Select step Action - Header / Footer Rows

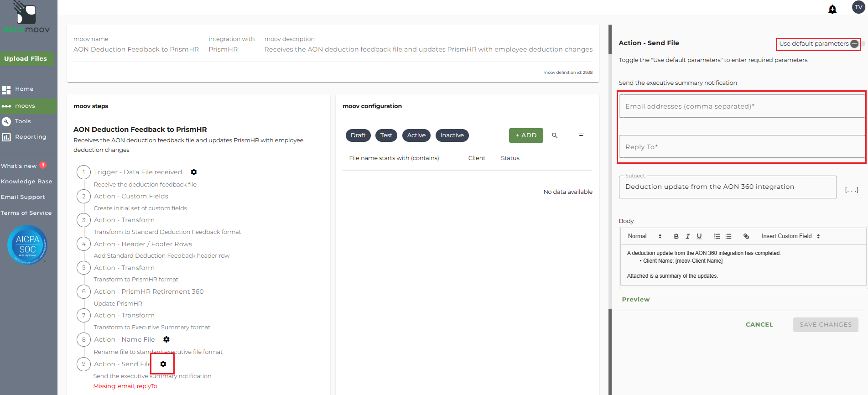tap(143, 244)
